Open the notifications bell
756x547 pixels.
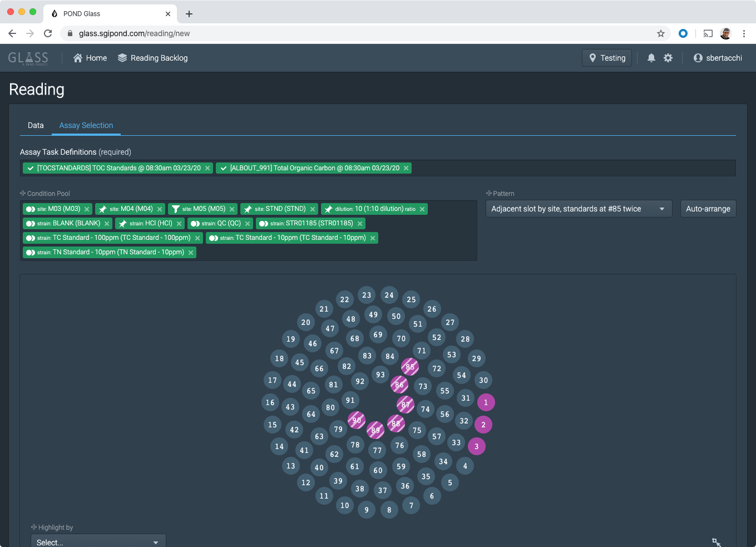[651, 58]
